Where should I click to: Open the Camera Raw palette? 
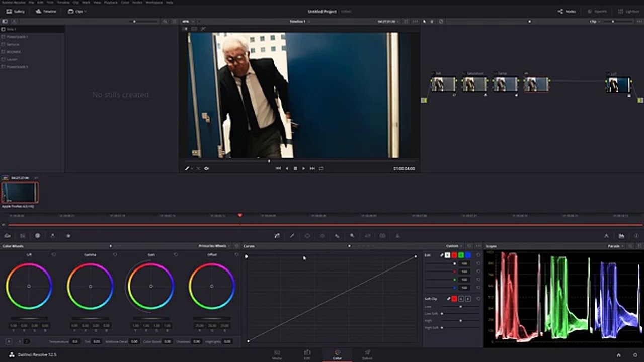8,235
